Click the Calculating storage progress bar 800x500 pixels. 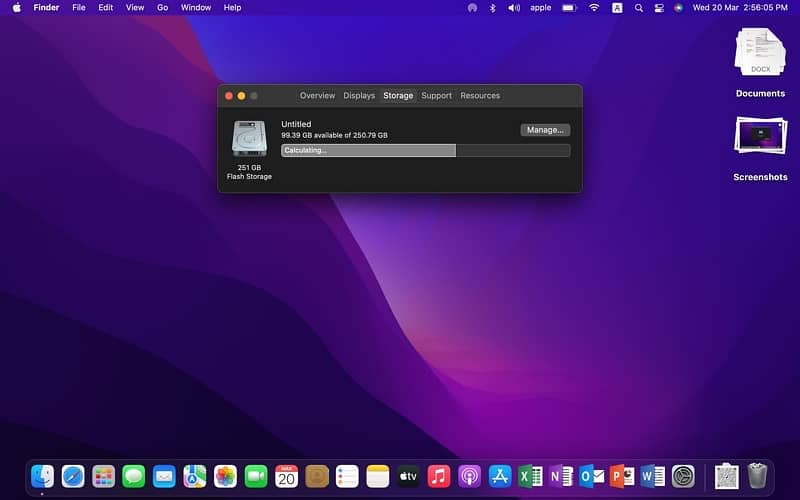point(425,151)
